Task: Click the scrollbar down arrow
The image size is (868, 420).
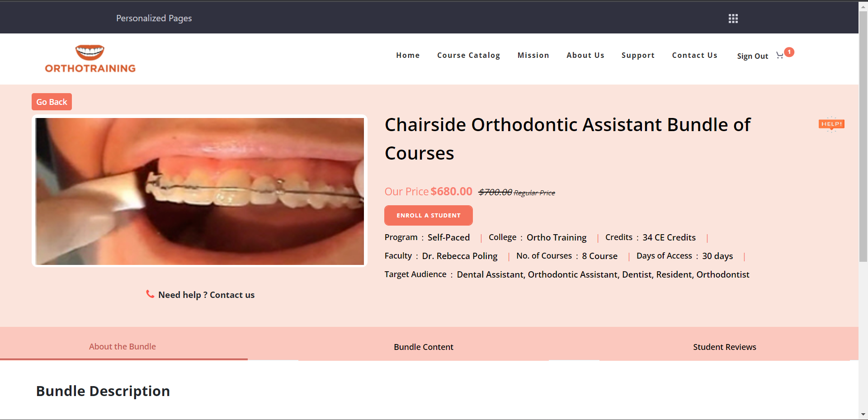Action: pos(863,414)
